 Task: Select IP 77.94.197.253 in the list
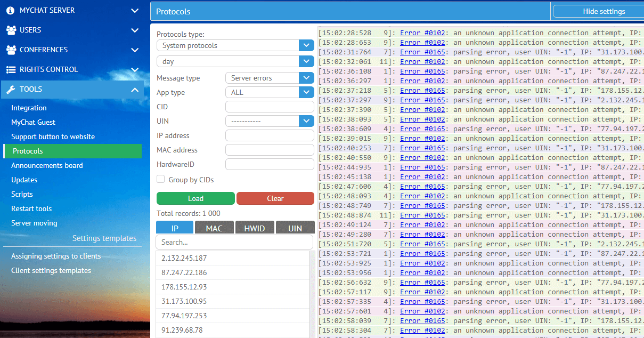(232, 316)
